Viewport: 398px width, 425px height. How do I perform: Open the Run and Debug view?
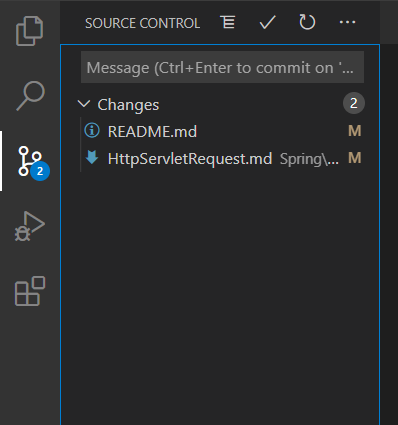coord(30,226)
